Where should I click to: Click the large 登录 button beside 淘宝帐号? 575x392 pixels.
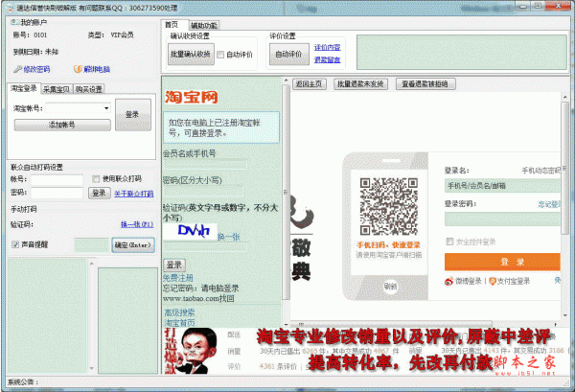coord(133,115)
